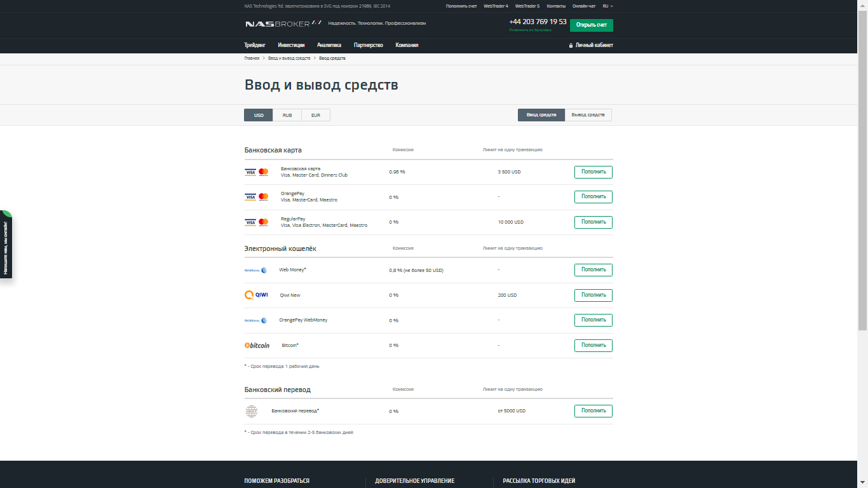
Task: Click the lock icon beside Личный кабинет
Action: click(x=571, y=46)
